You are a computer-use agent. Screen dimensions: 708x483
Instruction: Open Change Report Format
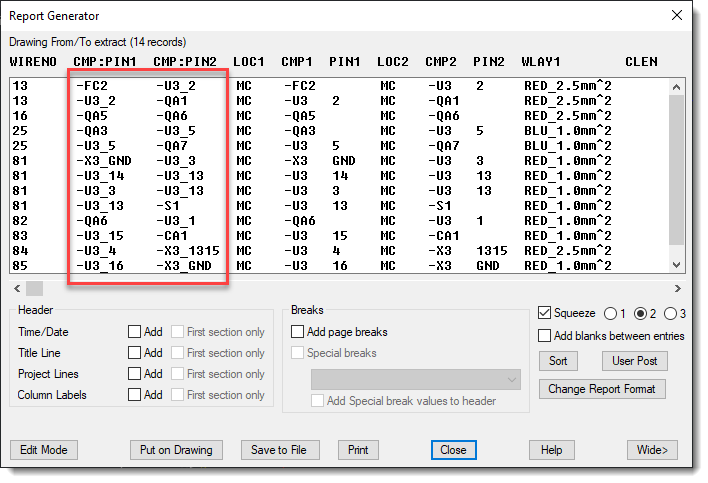click(602, 389)
